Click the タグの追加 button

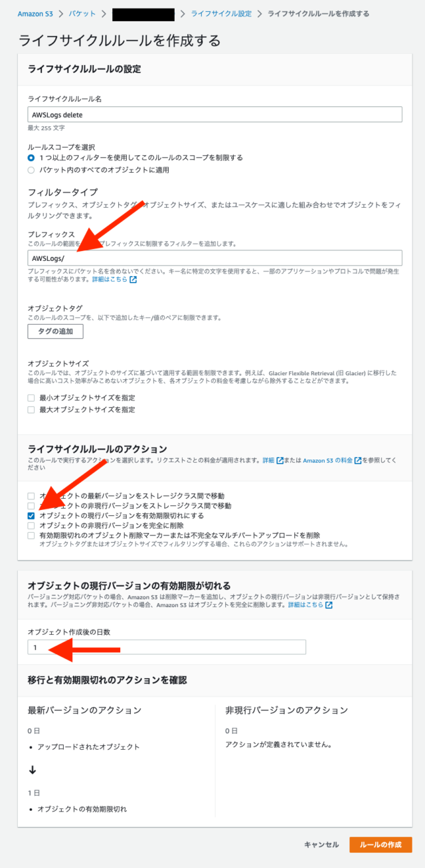55,331
